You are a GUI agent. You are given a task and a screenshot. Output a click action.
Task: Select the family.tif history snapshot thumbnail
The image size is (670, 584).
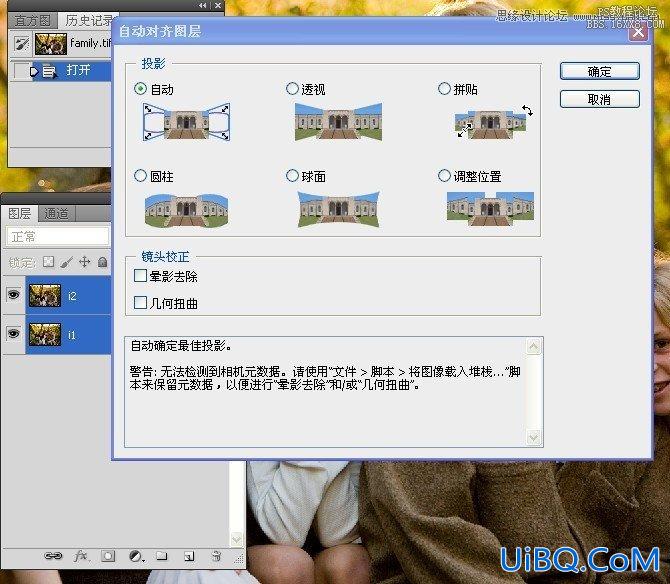(x=51, y=44)
